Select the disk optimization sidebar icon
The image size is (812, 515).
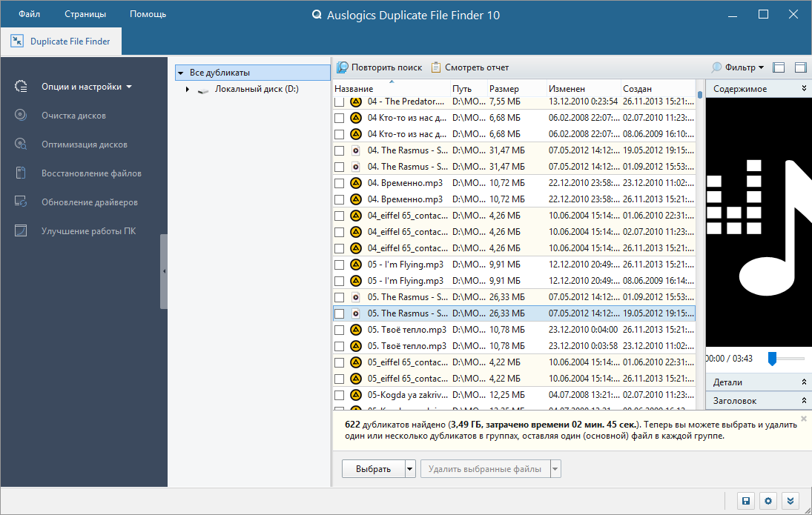[21, 144]
